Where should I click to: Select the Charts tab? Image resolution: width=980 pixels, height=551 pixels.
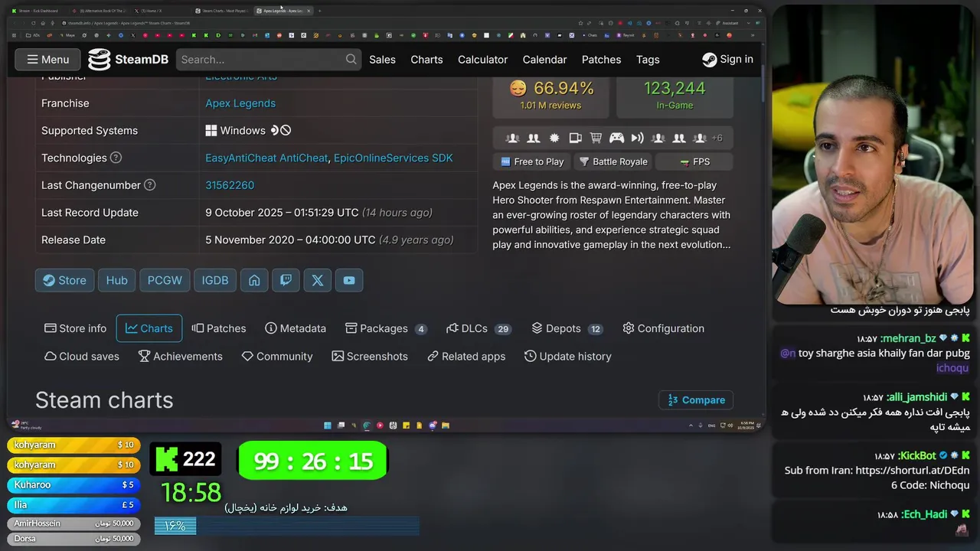click(149, 328)
